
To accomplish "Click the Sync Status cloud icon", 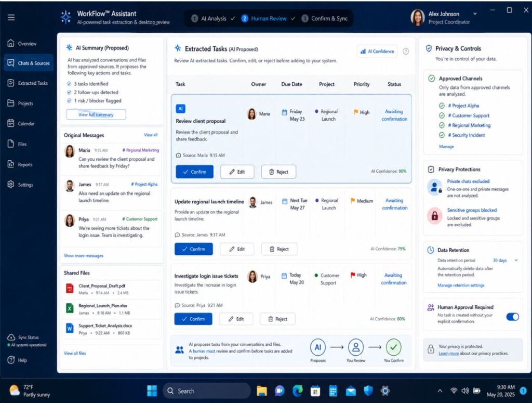I will (11, 337).
